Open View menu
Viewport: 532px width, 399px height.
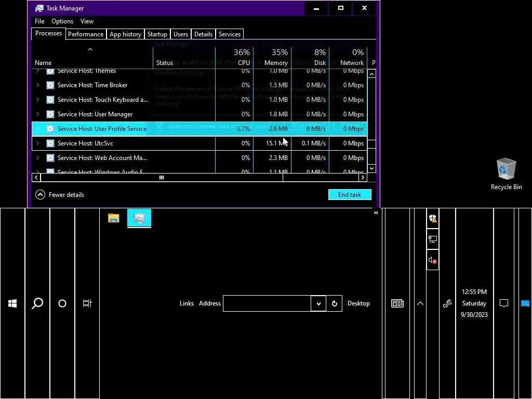pos(87,21)
